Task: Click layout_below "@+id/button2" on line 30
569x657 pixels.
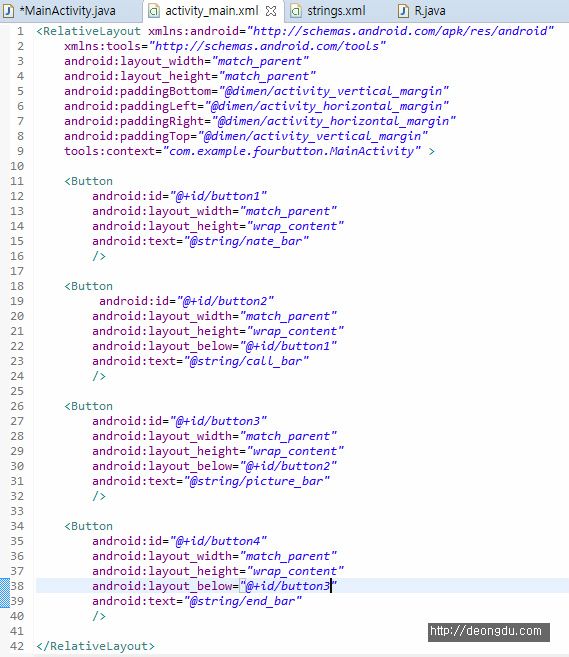Action: pyautogui.click(x=288, y=466)
